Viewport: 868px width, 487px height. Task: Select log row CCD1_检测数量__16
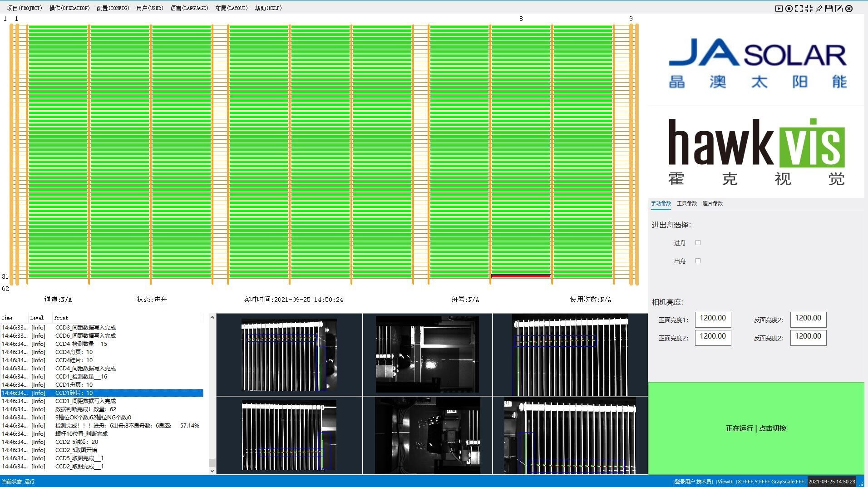[102, 377]
